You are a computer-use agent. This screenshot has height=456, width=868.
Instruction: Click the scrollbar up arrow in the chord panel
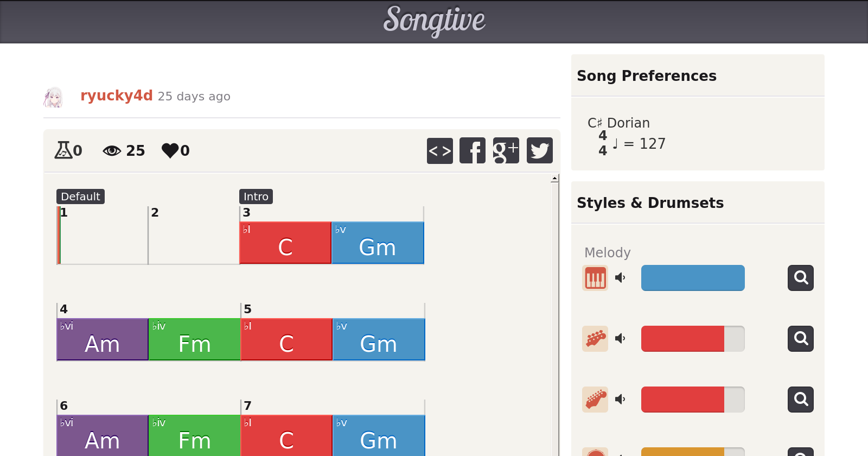[x=554, y=179]
